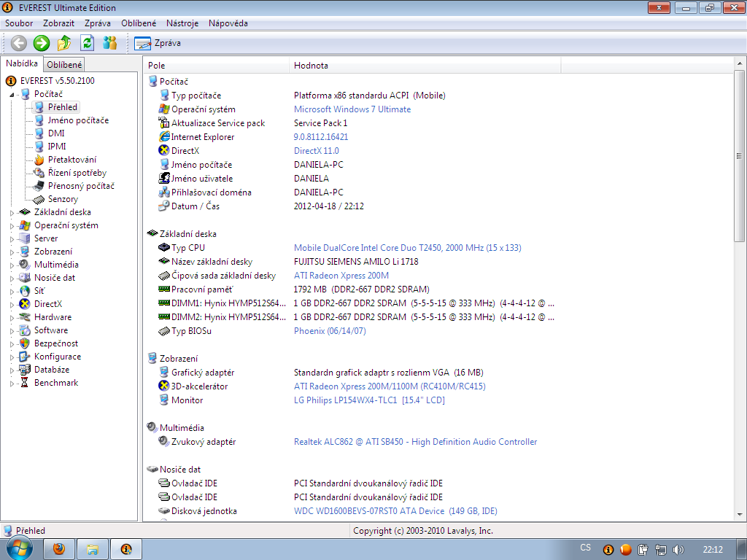Expand the Operační systém tree node
This screenshot has height=560, width=747.
tap(12, 226)
